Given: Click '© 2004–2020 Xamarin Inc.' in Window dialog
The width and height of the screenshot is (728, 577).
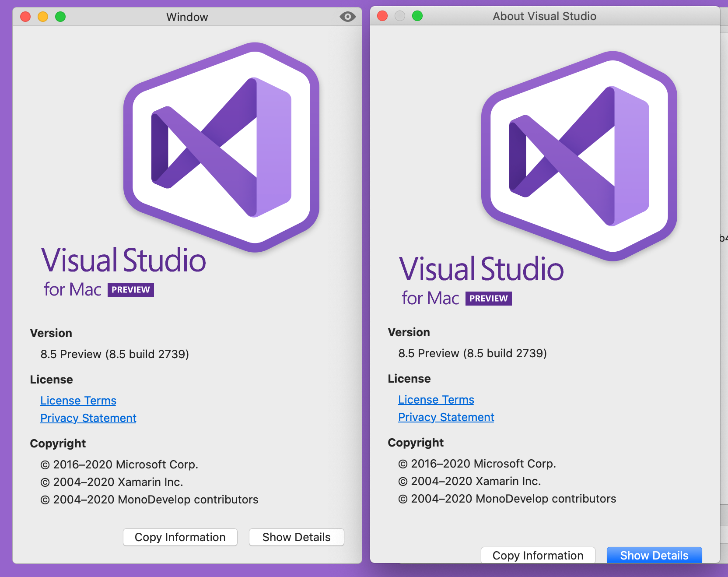Looking at the screenshot, I should click(x=112, y=482).
